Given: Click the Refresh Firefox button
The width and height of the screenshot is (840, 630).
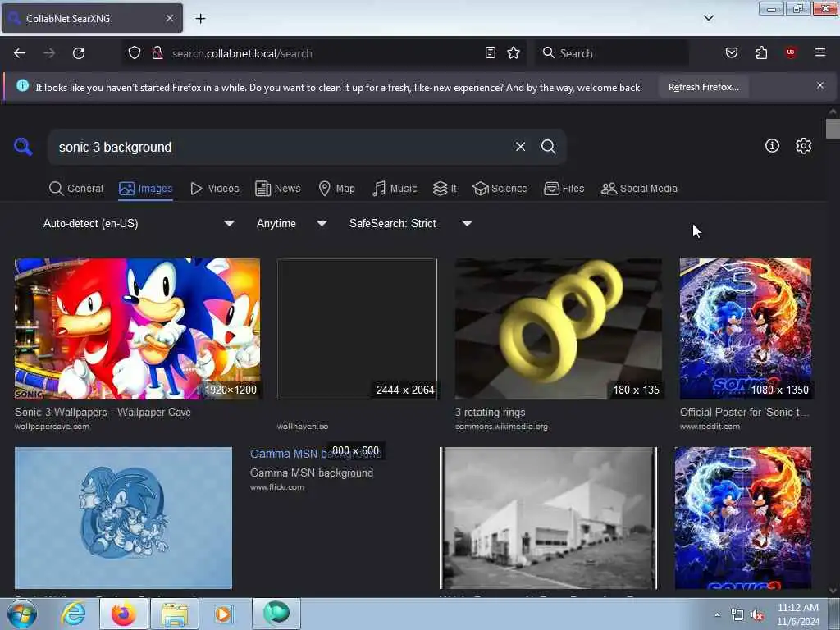Looking at the screenshot, I should 703,87.
